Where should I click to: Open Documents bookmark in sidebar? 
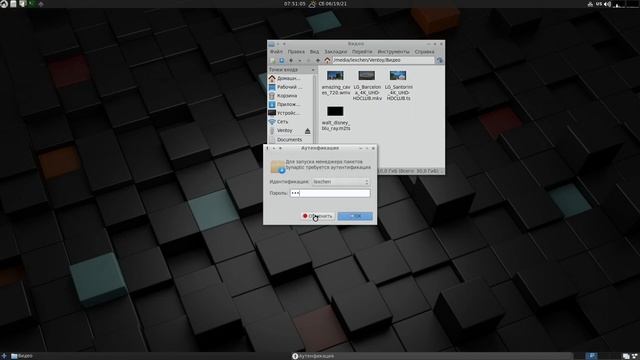click(289, 140)
